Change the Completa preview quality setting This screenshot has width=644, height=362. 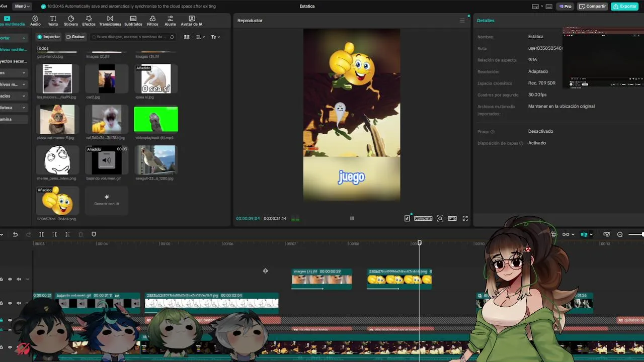[423, 218]
